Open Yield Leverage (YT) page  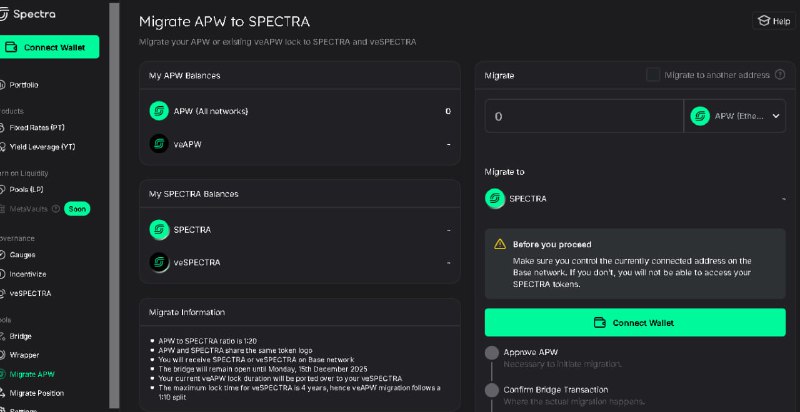[43, 147]
